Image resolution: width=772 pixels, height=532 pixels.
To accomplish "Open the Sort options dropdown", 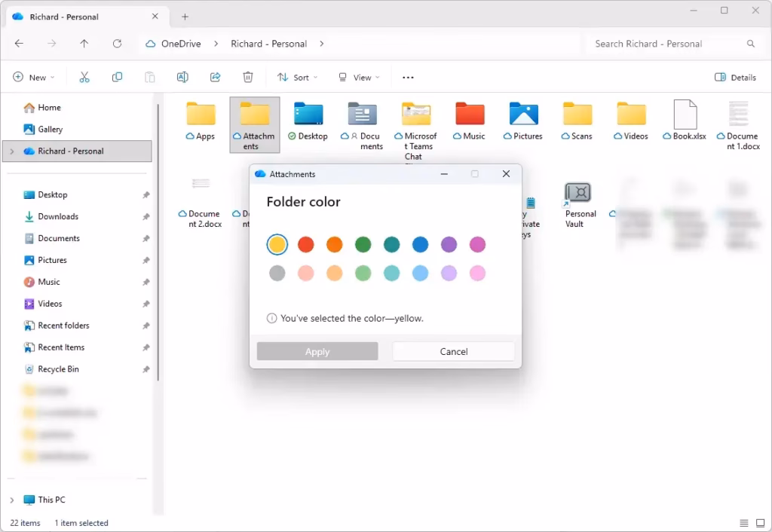I will (297, 77).
